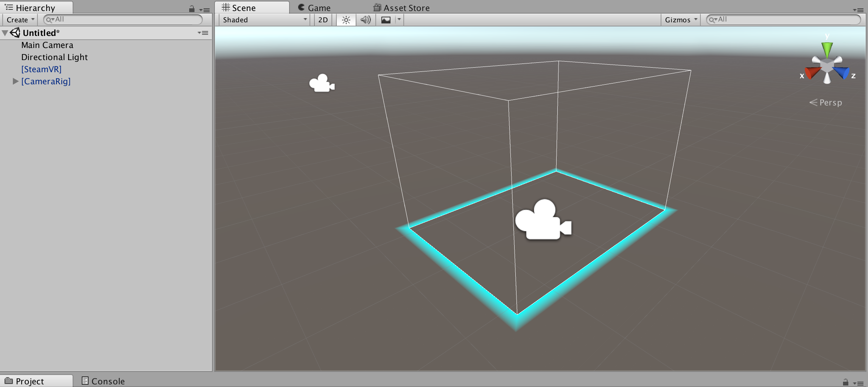Click the Scene search magnifier icon

pyautogui.click(x=712, y=20)
